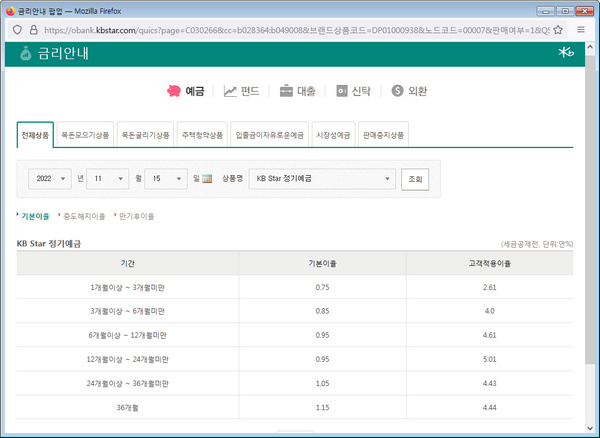This screenshot has width=600, height=438.
Task: Click the KB logo in green header
Action: [566, 52]
